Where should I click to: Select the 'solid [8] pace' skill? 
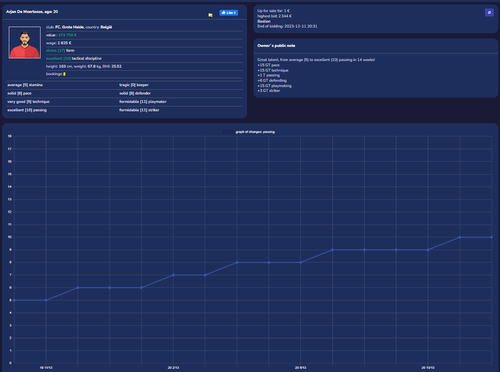click(19, 93)
